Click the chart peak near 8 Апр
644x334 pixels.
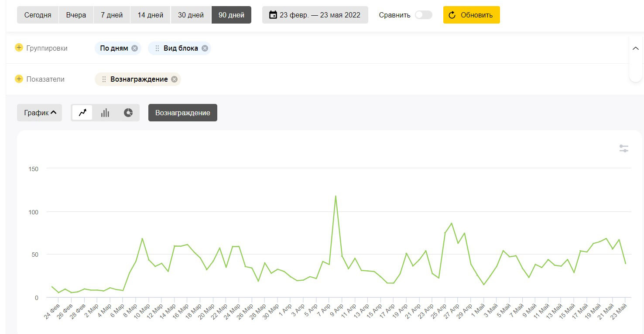tap(336, 196)
